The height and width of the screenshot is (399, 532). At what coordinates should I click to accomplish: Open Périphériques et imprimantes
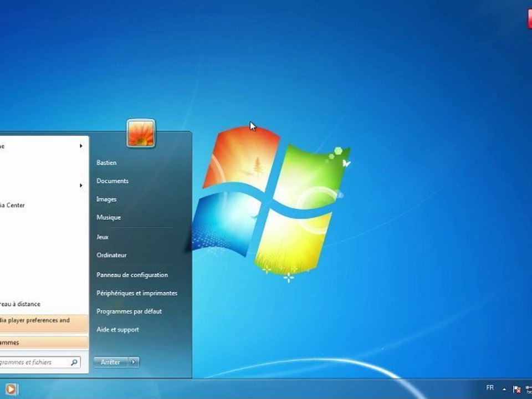[137, 293]
